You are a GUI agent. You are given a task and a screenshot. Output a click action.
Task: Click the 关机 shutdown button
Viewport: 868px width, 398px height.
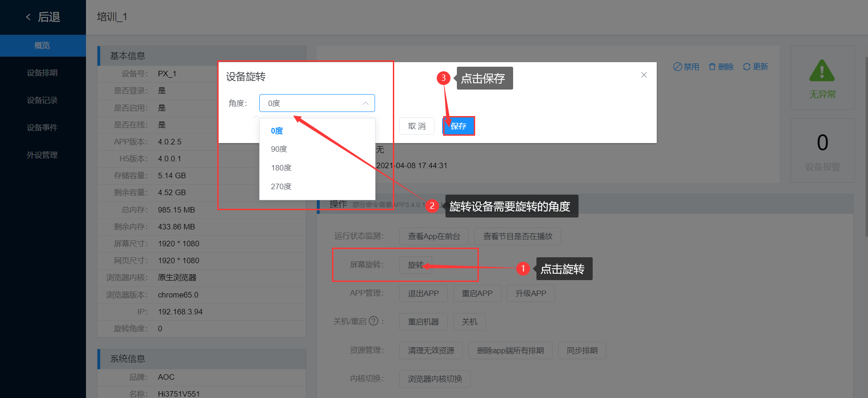pyautogui.click(x=470, y=322)
